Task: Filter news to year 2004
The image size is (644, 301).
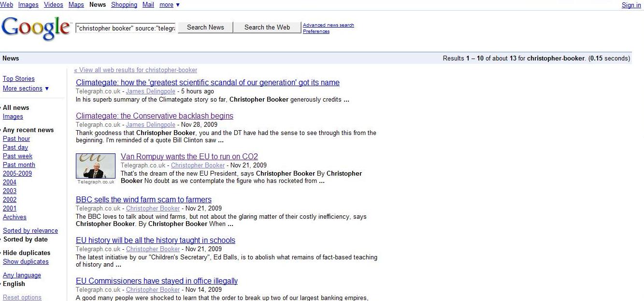Action: [10, 182]
